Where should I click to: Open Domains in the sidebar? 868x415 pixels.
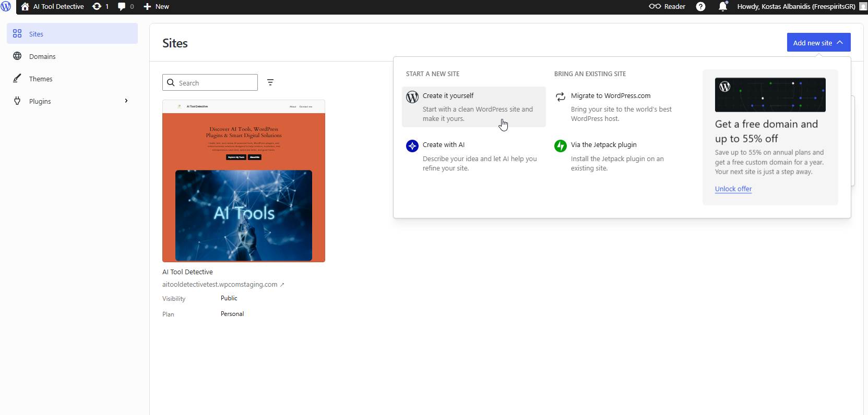coord(72,56)
